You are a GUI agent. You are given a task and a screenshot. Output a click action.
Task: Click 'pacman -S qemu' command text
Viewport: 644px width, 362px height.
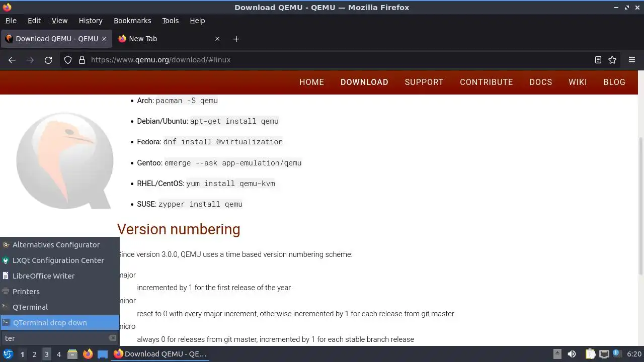click(x=187, y=101)
